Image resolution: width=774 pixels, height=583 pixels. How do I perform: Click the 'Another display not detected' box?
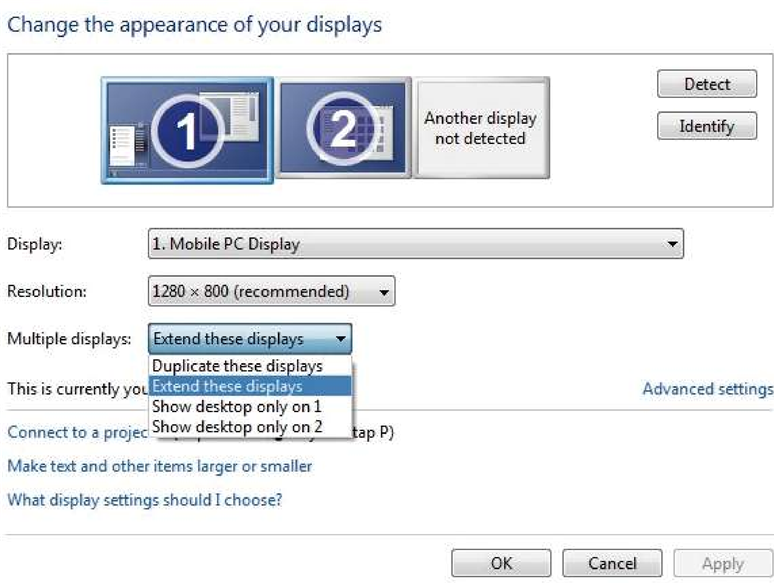481,128
